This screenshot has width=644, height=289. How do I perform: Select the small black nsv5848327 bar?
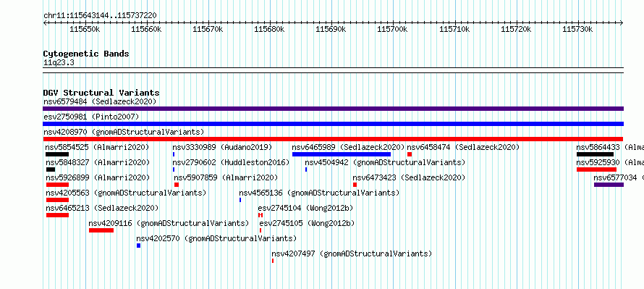tap(51, 169)
